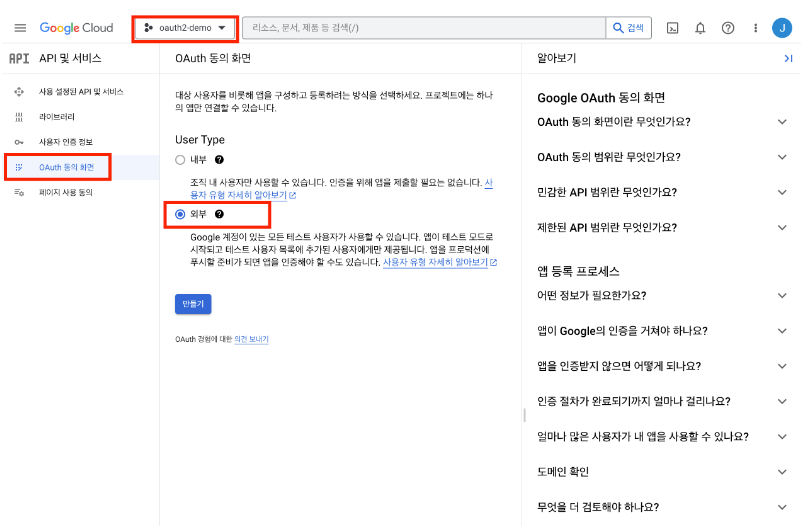Image resolution: width=801 pixels, height=526 pixels.
Task: Open 사용자 유형 자세히 알아보기 link under 외부
Action: pyautogui.click(x=440, y=262)
